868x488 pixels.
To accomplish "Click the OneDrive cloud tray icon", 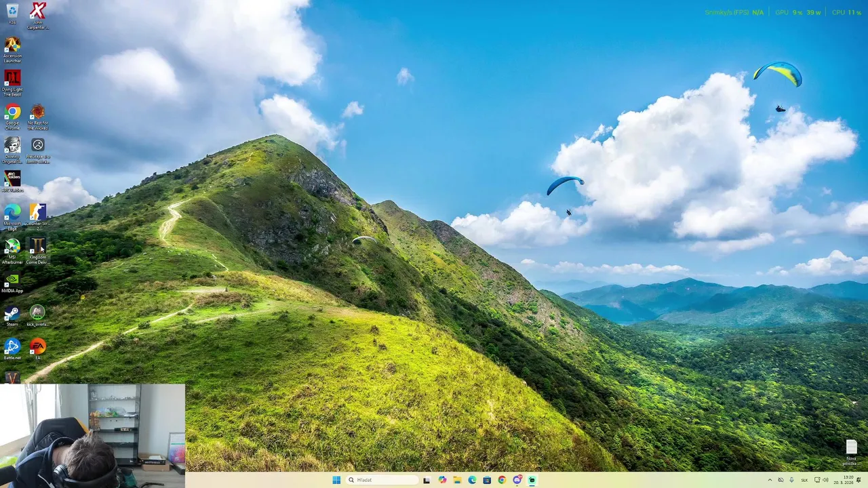I will coord(781,480).
